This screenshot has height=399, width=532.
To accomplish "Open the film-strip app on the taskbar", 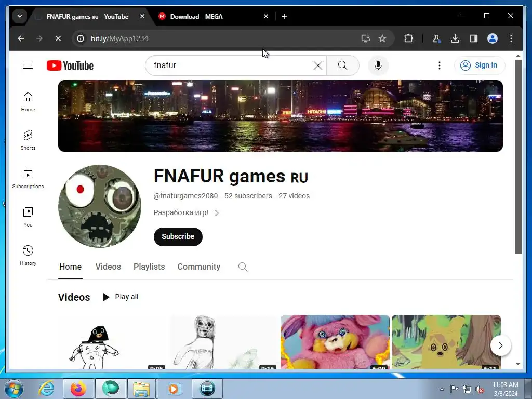I will (x=207, y=389).
